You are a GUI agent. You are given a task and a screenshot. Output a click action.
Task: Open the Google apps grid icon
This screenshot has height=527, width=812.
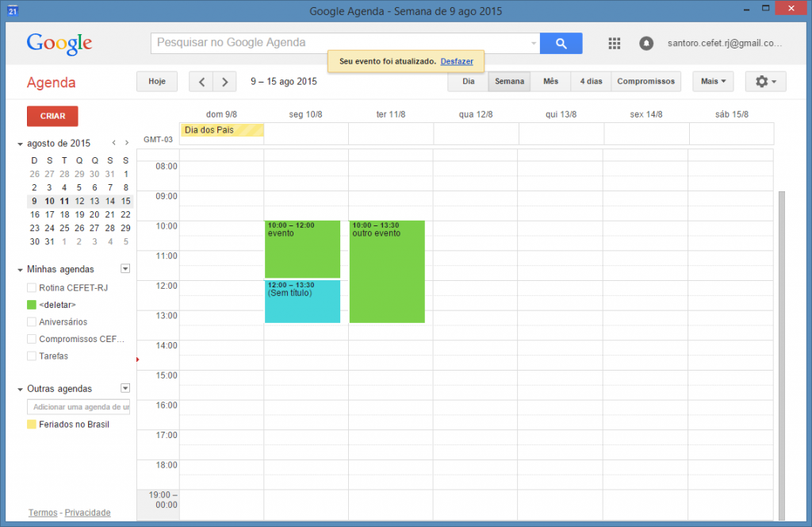point(615,44)
